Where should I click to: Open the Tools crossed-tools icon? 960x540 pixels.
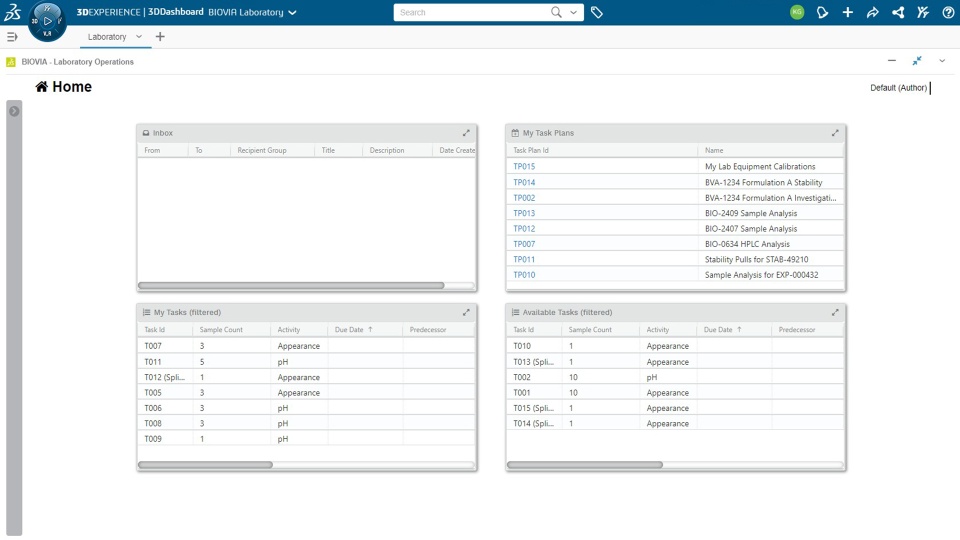(x=923, y=12)
